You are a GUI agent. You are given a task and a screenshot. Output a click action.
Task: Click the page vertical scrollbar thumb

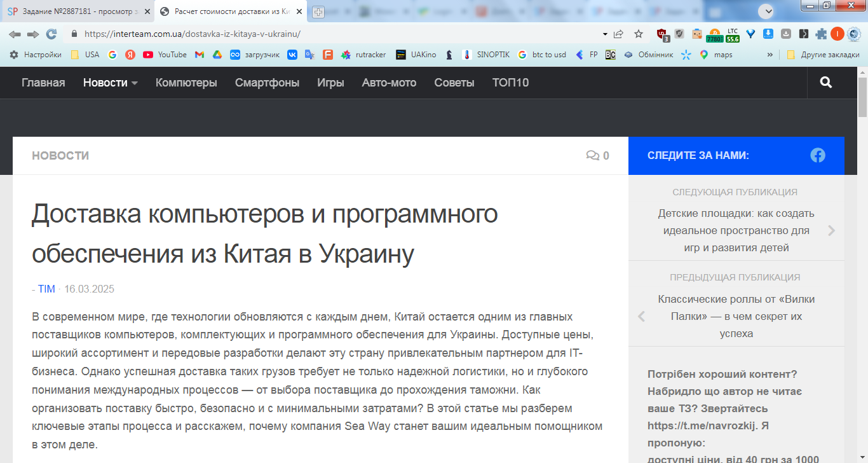point(862,97)
